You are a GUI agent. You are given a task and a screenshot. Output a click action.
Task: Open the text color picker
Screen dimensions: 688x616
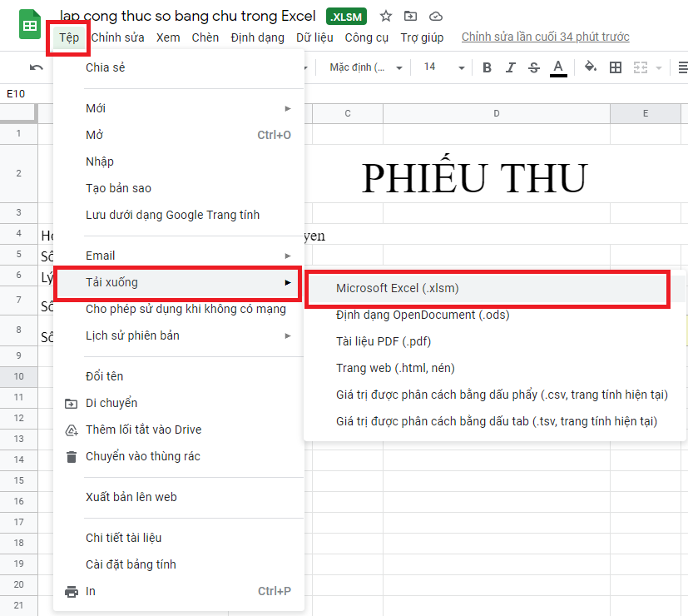tap(557, 67)
